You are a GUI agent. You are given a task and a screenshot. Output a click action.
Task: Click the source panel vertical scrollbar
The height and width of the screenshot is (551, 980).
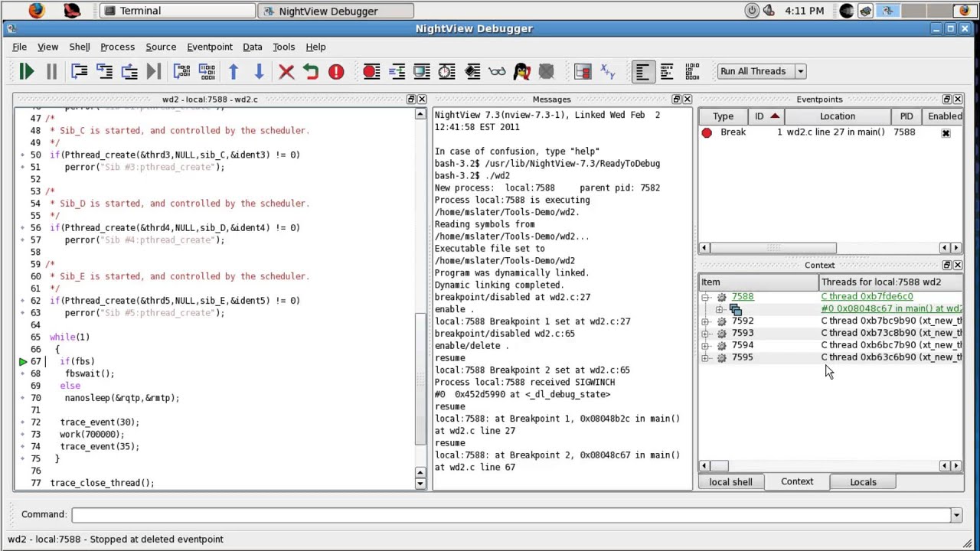420,380
